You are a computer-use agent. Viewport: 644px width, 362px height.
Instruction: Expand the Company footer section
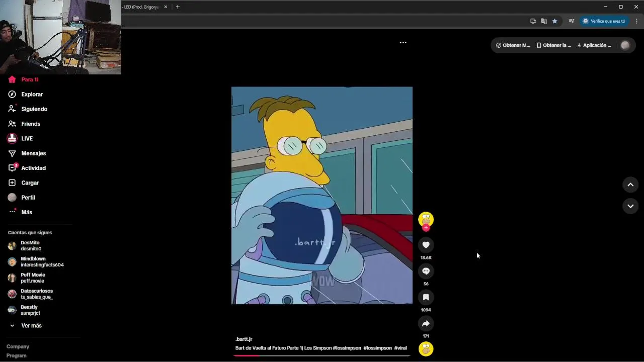point(18,346)
